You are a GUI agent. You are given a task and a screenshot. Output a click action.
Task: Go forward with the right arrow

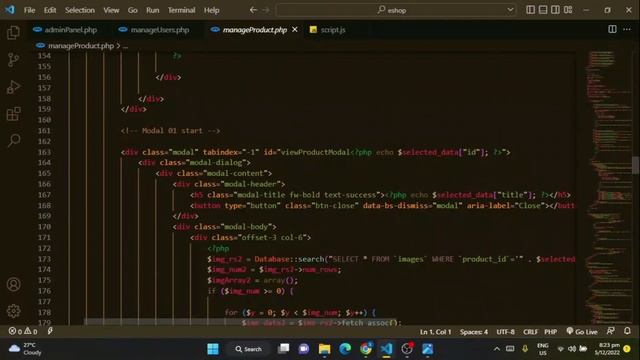(266, 10)
